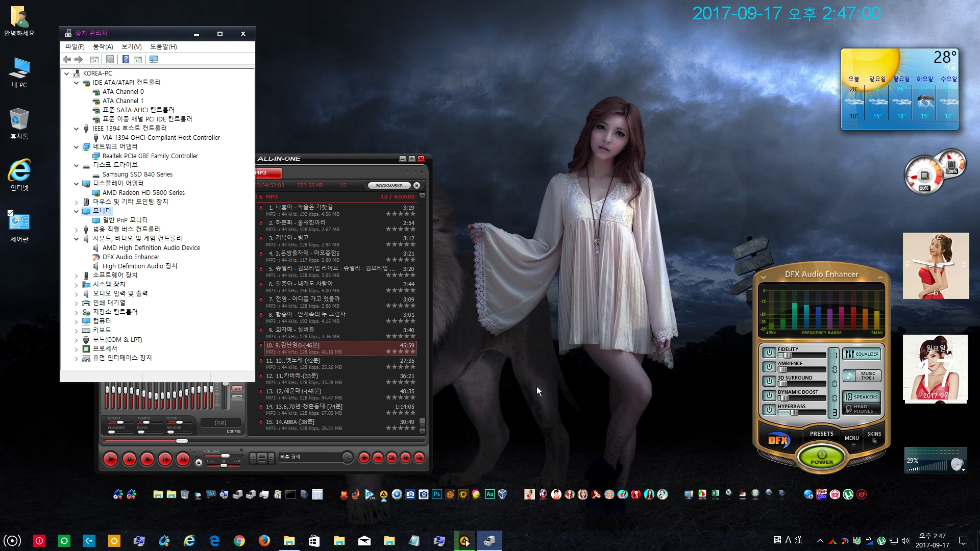Click the help question-mark icon in Device Manager toolbar

click(x=126, y=60)
